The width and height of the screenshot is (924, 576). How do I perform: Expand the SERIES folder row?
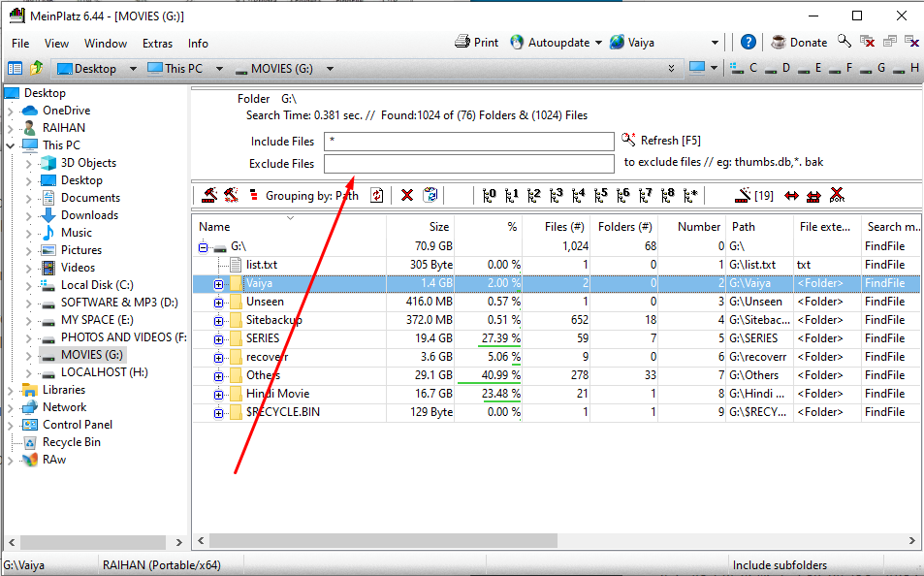point(218,339)
